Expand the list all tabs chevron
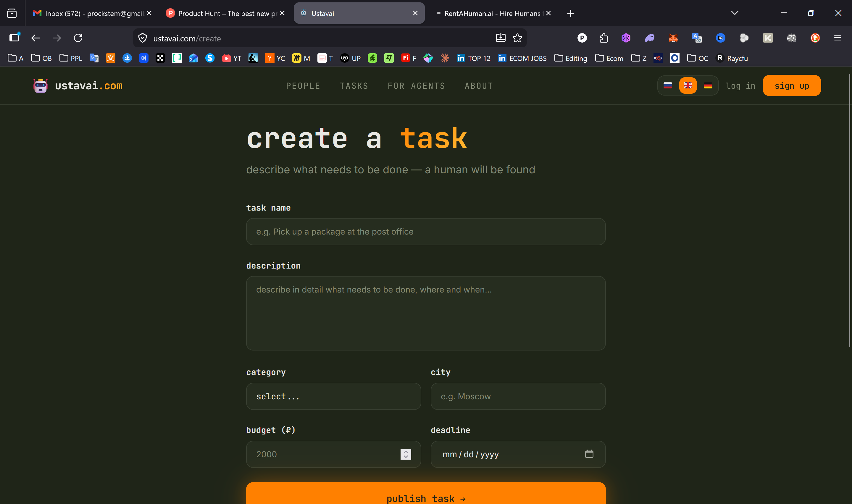The width and height of the screenshot is (852, 504). coord(735,13)
